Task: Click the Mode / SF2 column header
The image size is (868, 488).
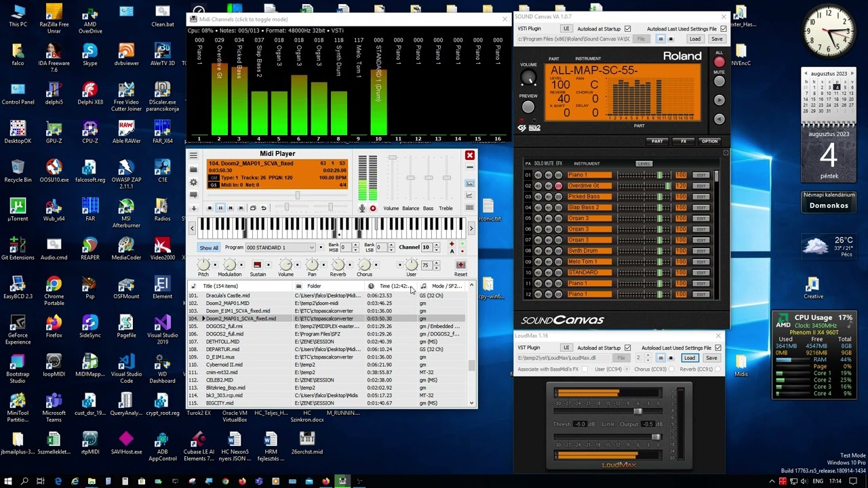Action: 442,286
